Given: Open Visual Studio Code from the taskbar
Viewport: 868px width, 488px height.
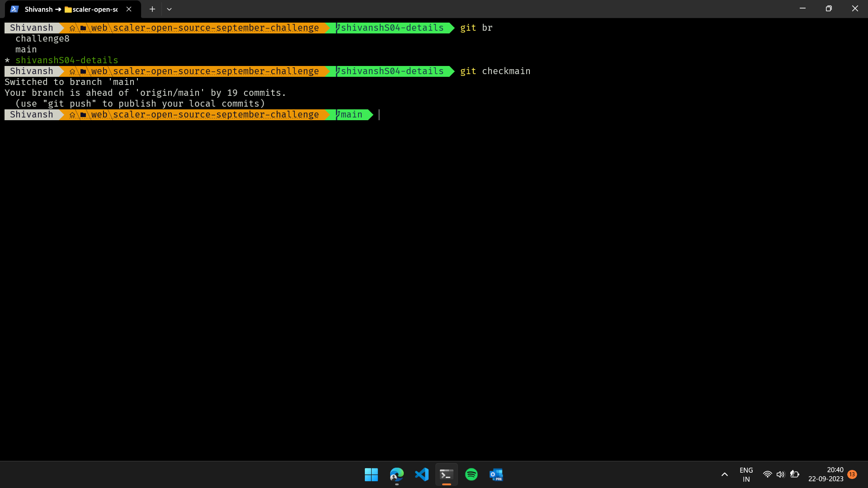Looking at the screenshot, I should tap(421, 474).
